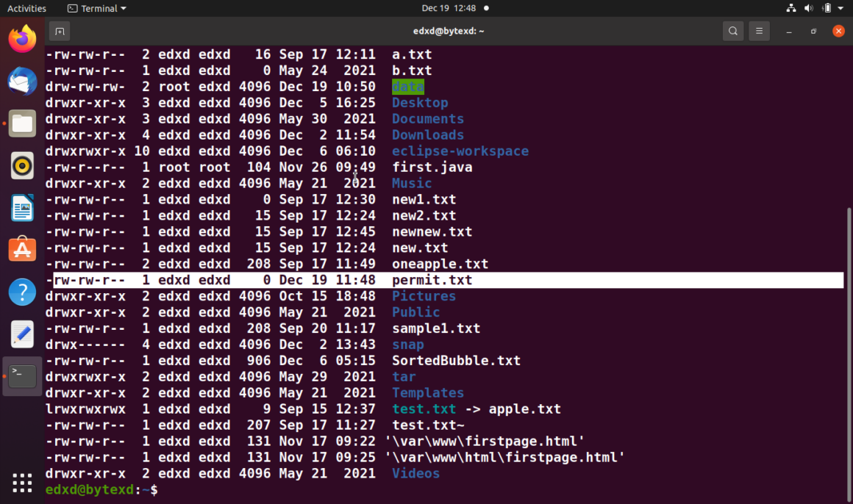Open the Files application from the dock
This screenshot has height=504, width=853.
21,123
